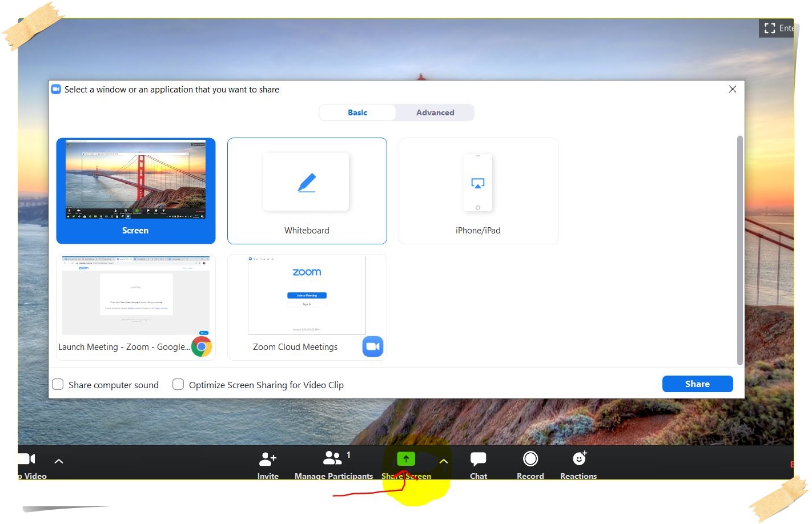Open Invite from the meeting toolbar
The height and width of the screenshot is (524, 812).
(268, 465)
